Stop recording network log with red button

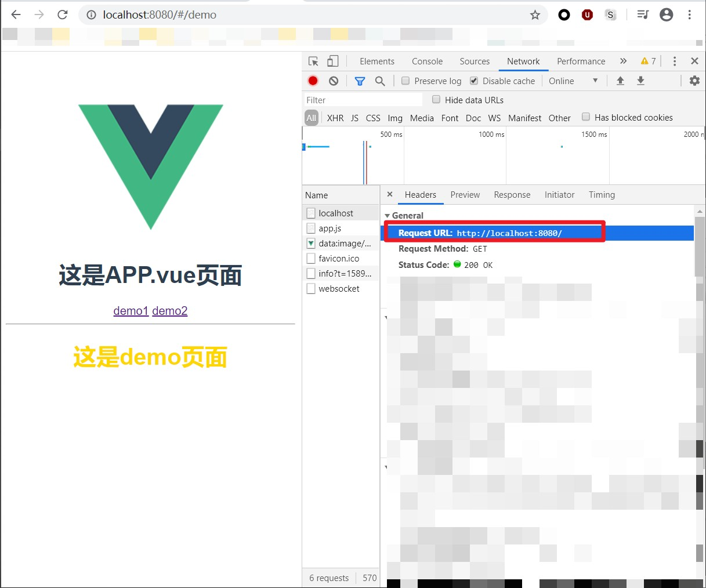313,81
